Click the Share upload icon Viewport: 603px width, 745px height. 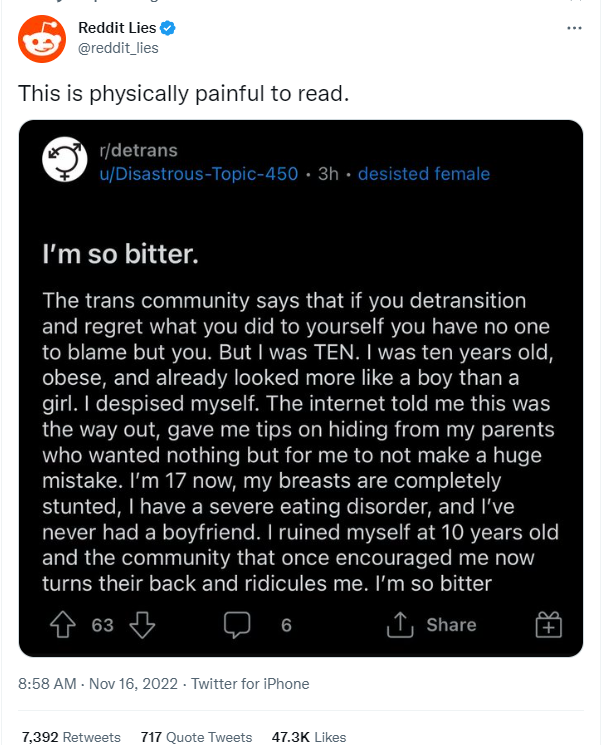pos(402,625)
